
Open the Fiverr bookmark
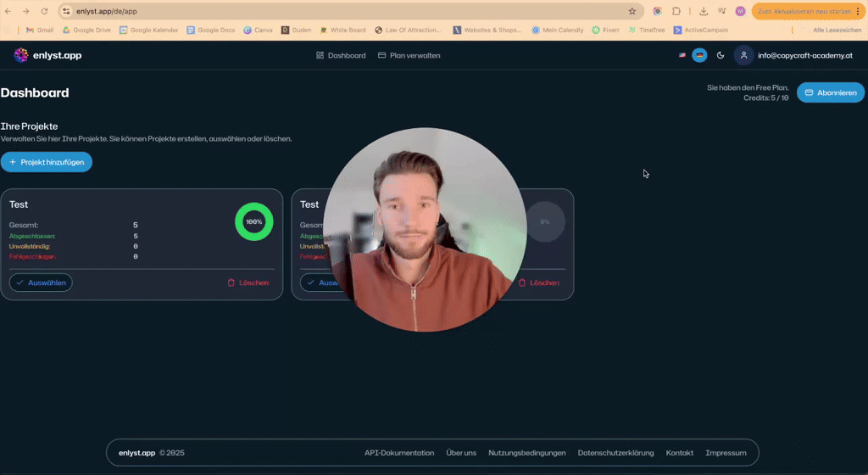(x=605, y=30)
